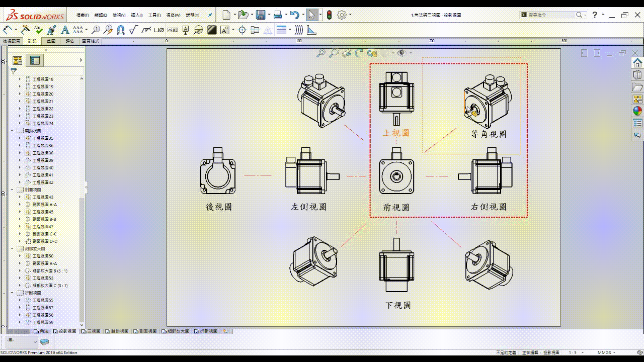Click the Tables grid icon
644x362 pixels.
pos(281,30)
